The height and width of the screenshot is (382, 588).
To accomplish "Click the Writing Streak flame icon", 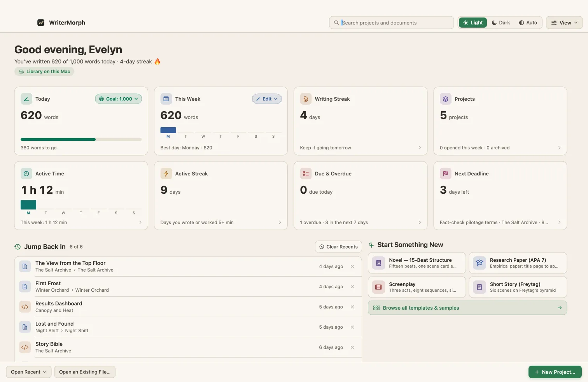I will 306,99.
